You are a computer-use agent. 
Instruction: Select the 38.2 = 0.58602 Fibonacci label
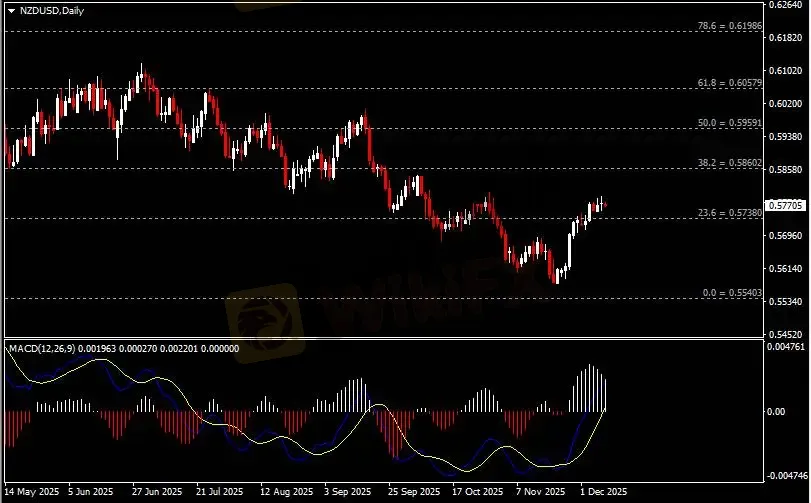pyautogui.click(x=729, y=163)
